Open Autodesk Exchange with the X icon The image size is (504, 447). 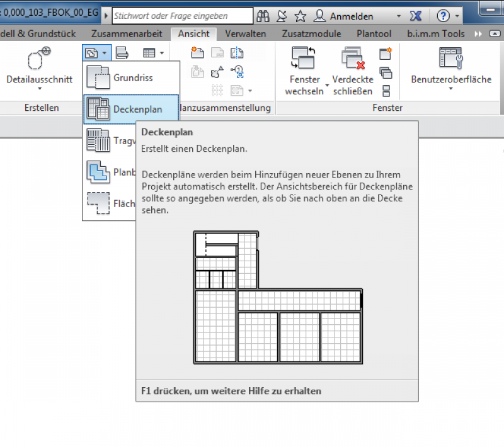[x=415, y=16]
